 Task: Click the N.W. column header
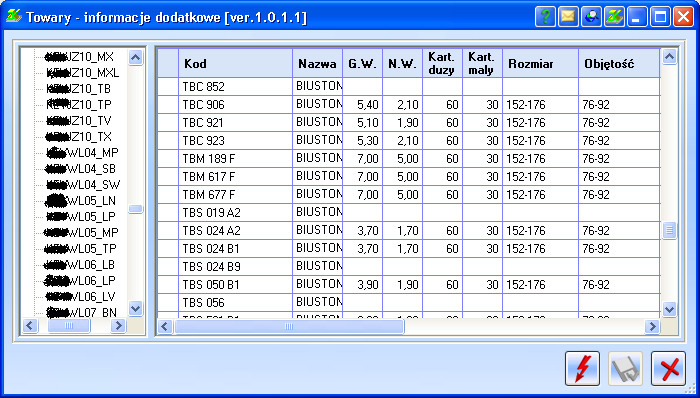[402, 64]
